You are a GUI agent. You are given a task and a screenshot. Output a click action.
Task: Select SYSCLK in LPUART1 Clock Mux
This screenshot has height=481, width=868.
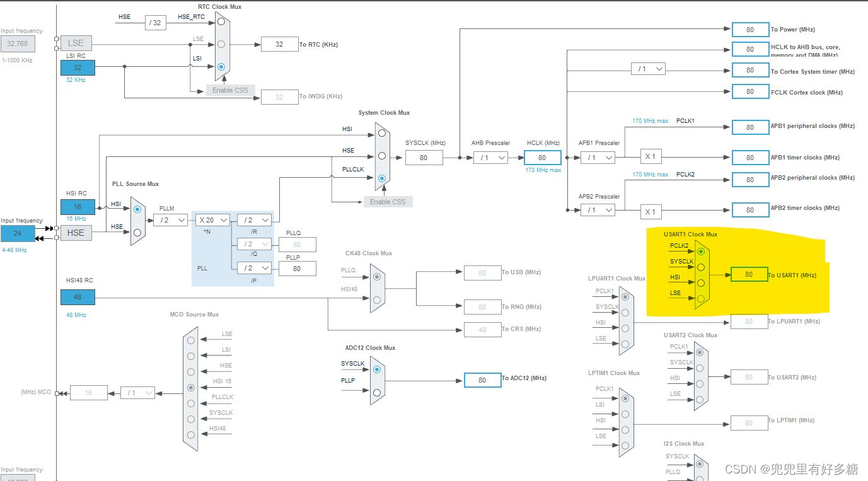tap(625, 312)
